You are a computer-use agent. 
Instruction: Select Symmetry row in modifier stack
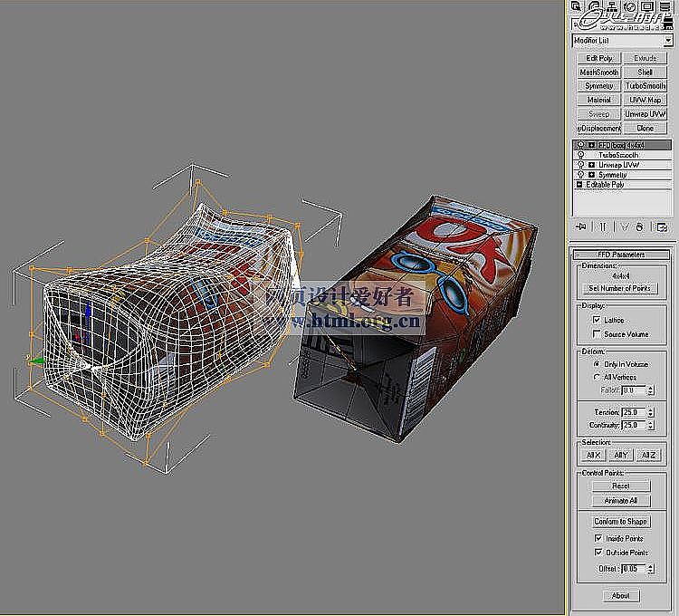coord(622,175)
